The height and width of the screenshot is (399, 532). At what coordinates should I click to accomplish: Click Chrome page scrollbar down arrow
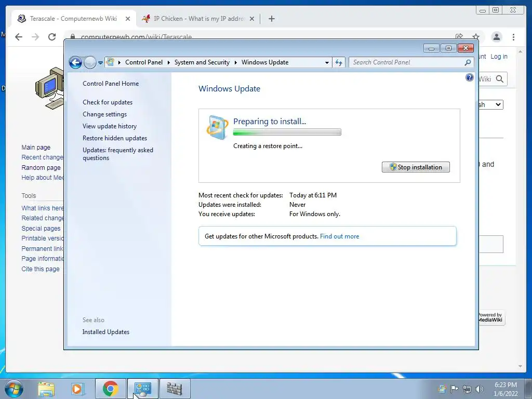[520, 366]
